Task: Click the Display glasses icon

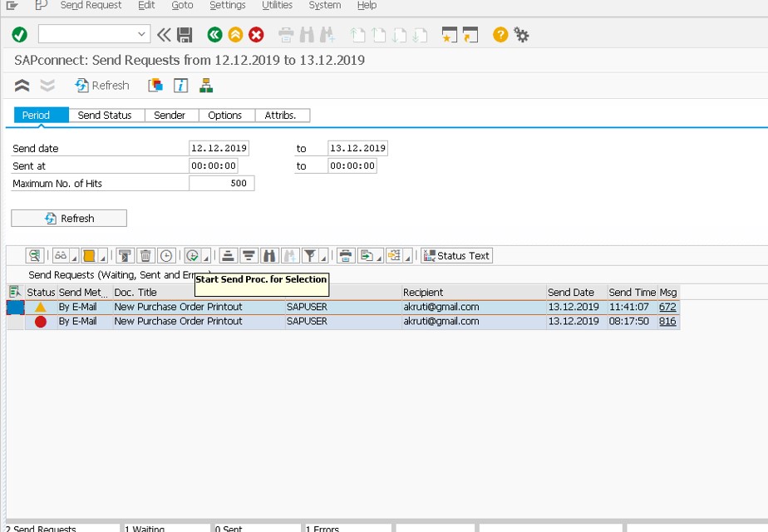Action: coord(61,256)
